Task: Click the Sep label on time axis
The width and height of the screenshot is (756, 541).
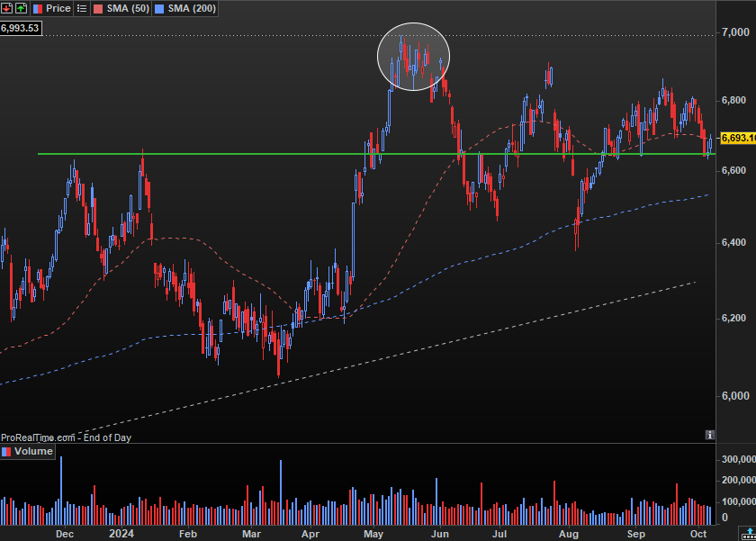Action: click(x=636, y=534)
